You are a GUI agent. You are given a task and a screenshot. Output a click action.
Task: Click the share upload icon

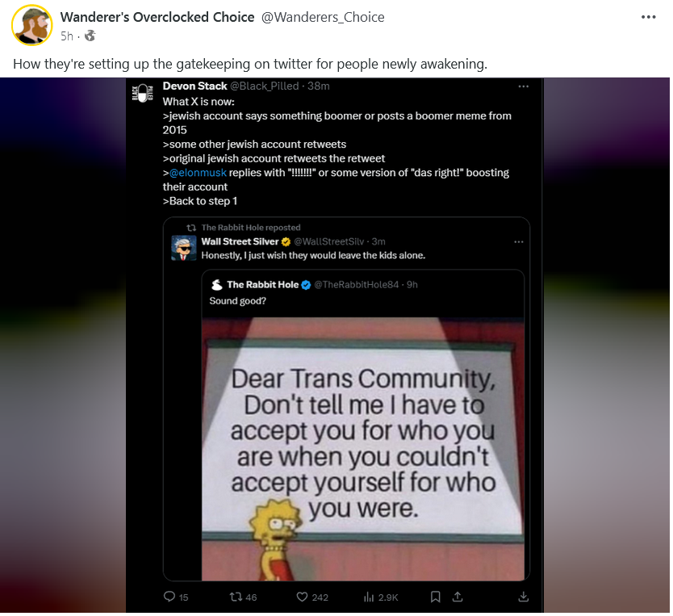pyautogui.click(x=458, y=597)
